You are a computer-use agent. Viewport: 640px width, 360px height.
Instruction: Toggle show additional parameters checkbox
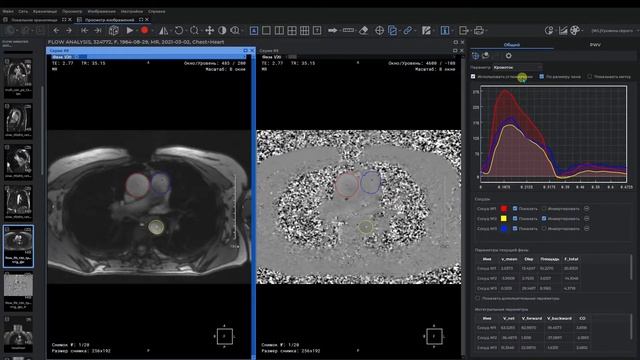[478, 298]
